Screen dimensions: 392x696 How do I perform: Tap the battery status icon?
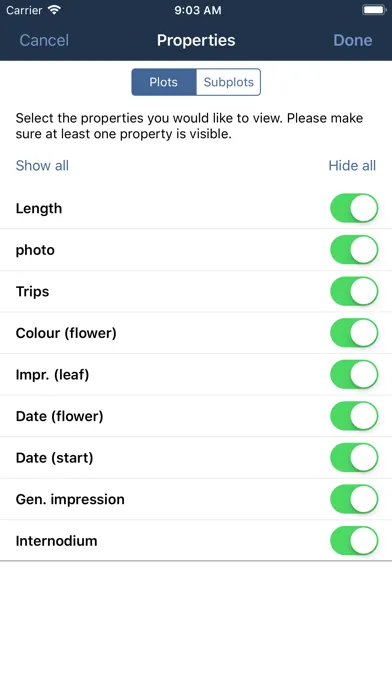point(374,10)
